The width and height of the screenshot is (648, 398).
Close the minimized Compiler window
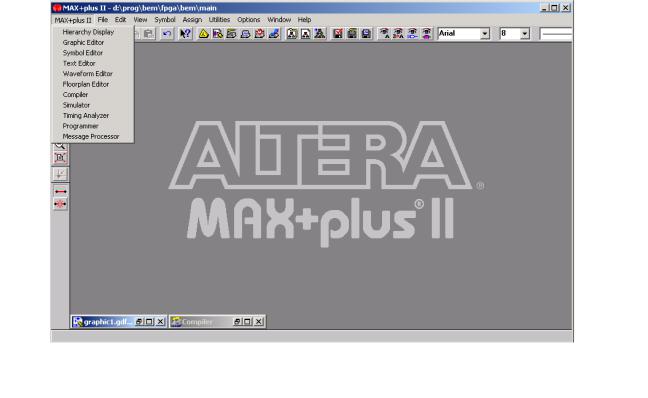click(259, 322)
